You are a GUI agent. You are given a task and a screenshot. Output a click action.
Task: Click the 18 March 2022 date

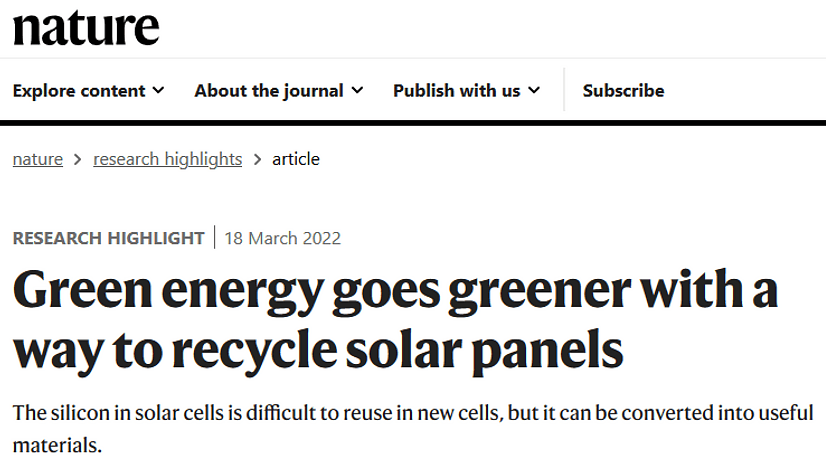pyautogui.click(x=282, y=238)
